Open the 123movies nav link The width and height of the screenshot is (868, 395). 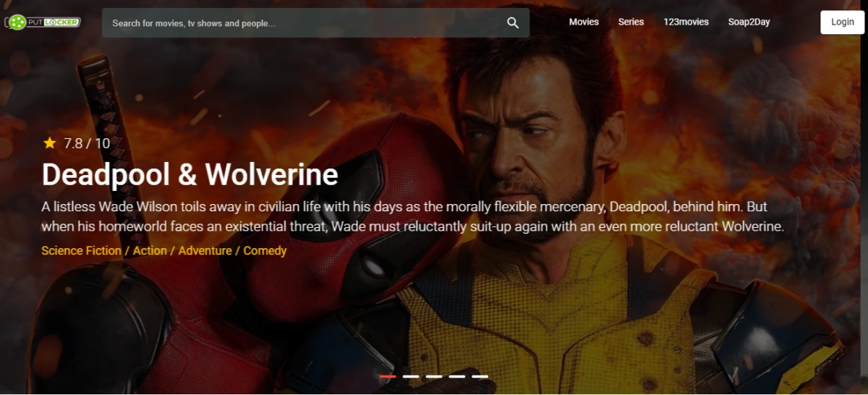[x=686, y=22]
